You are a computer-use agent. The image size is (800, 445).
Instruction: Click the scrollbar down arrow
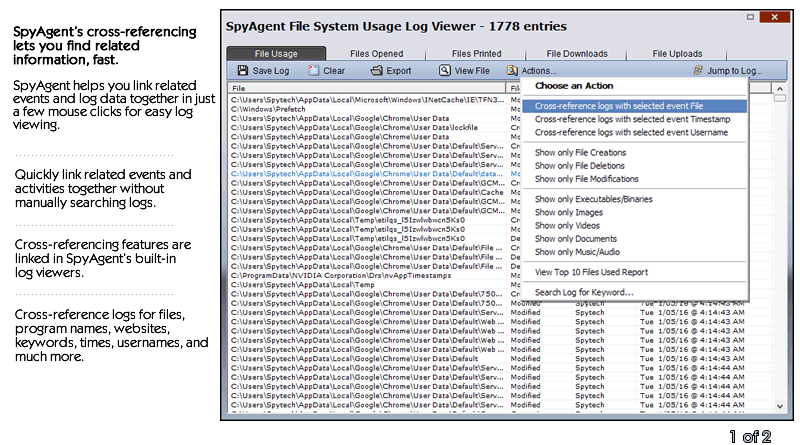(x=780, y=406)
